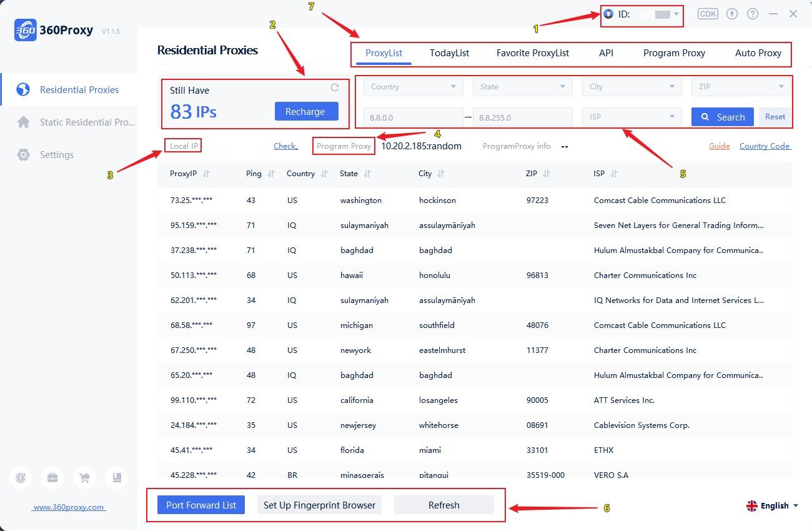Open the Guide link
Screen dimensions: 812x531
(719, 146)
